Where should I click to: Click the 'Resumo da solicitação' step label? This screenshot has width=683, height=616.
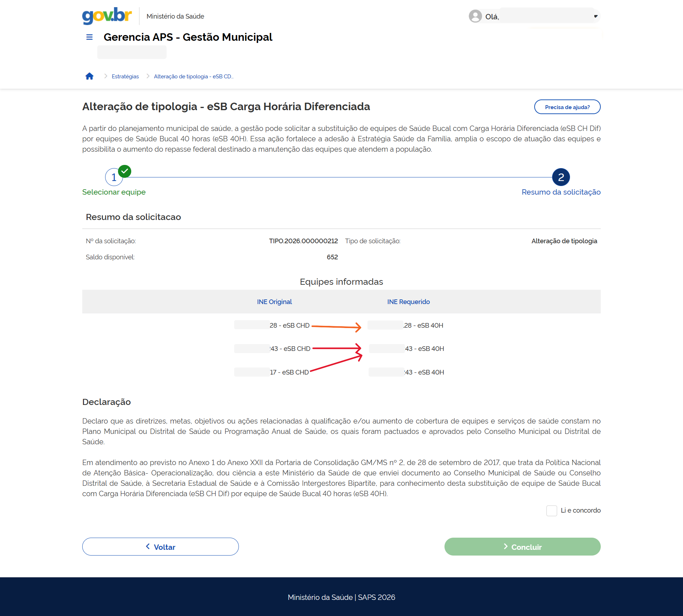561,192
